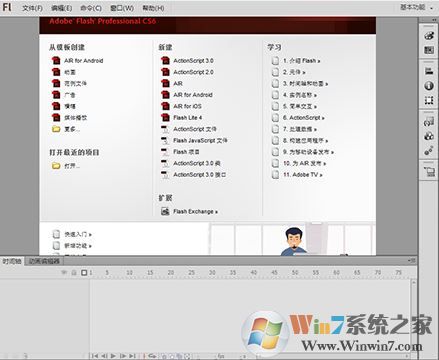Create a new Flash 项目
Screen dimensions: 439x360
point(186,152)
